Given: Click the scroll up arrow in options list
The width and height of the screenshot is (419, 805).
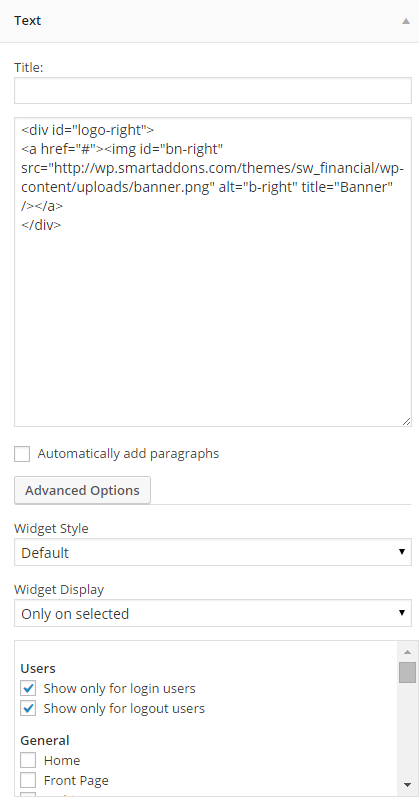Looking at the screenshot, I should pyautogui.click(x=407, y=652).
